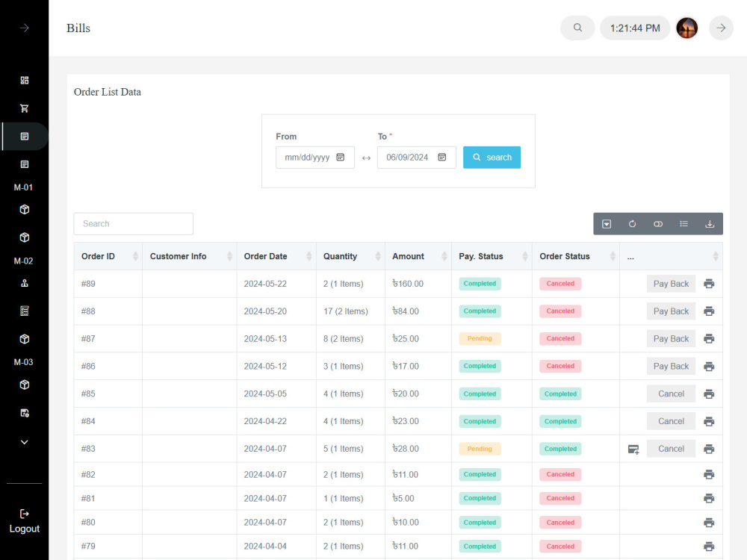Print bill for order #87
The height and width of the screenshot is (560, 747).
coord(709,339)
